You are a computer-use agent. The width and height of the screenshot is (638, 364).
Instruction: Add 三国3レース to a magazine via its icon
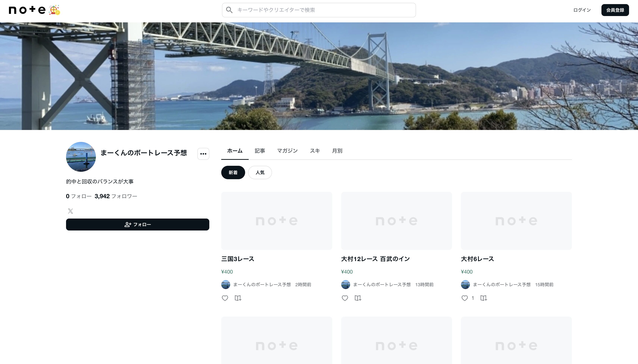238,298
